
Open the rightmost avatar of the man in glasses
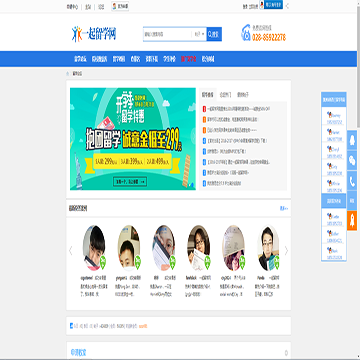(268, 248)
